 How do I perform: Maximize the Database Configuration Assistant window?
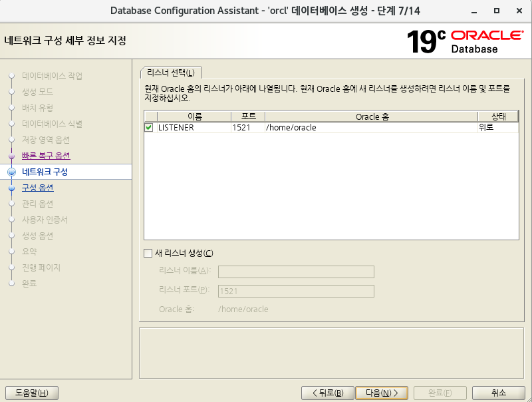pyautogui.click(x=496, y=11)
